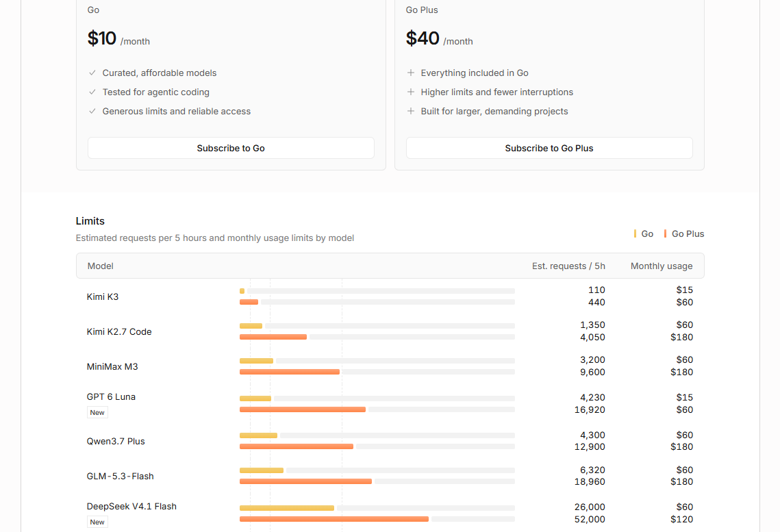Click the $40 Go Plus plan price

coord(423,38)
